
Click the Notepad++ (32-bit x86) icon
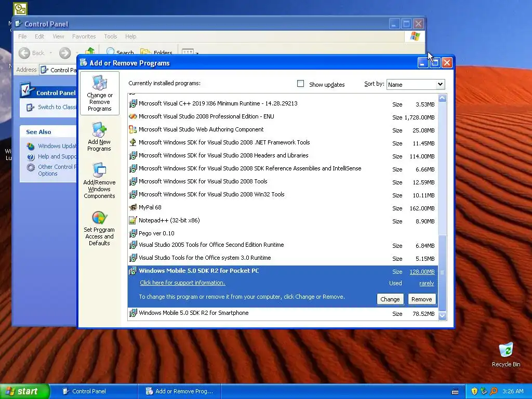133,220
